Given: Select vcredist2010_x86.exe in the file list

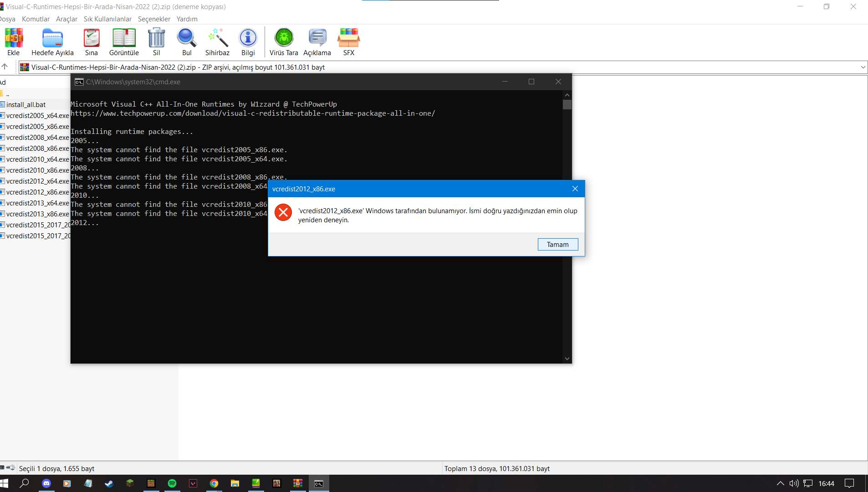Looking at the screenshot, I should [35, 170].
